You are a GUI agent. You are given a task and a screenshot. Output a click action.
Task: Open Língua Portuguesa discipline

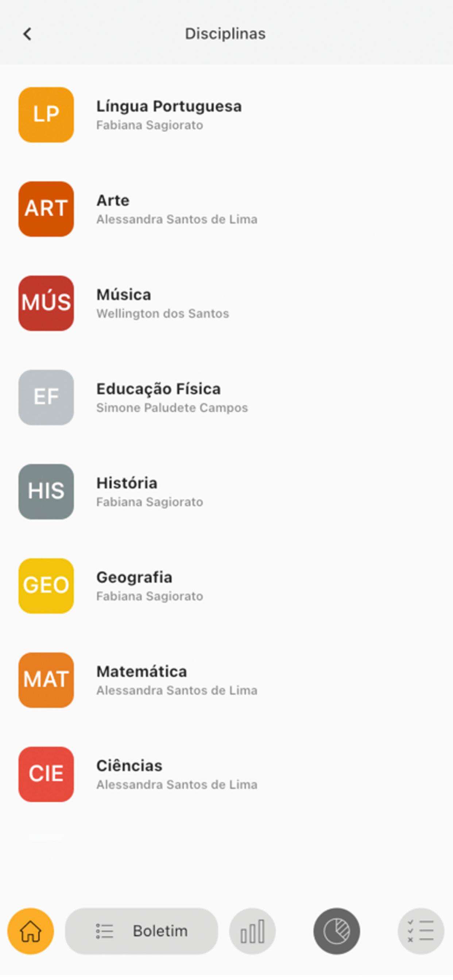point(226,115)
